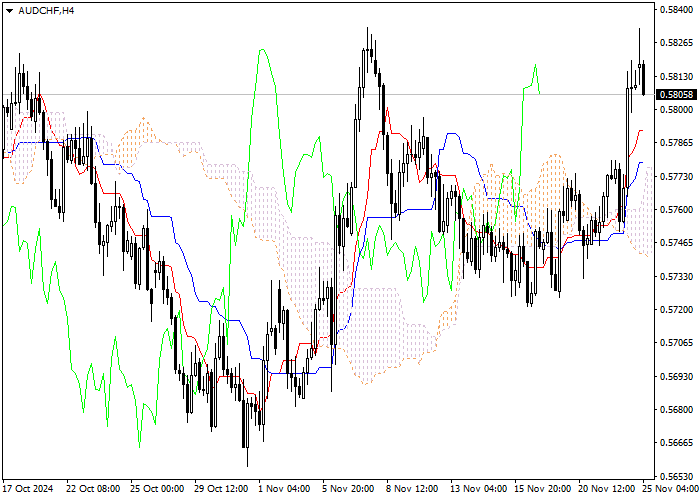Click the 22 Oct 08:00 time label
The image size is (700, 500).
pos(93,489)
